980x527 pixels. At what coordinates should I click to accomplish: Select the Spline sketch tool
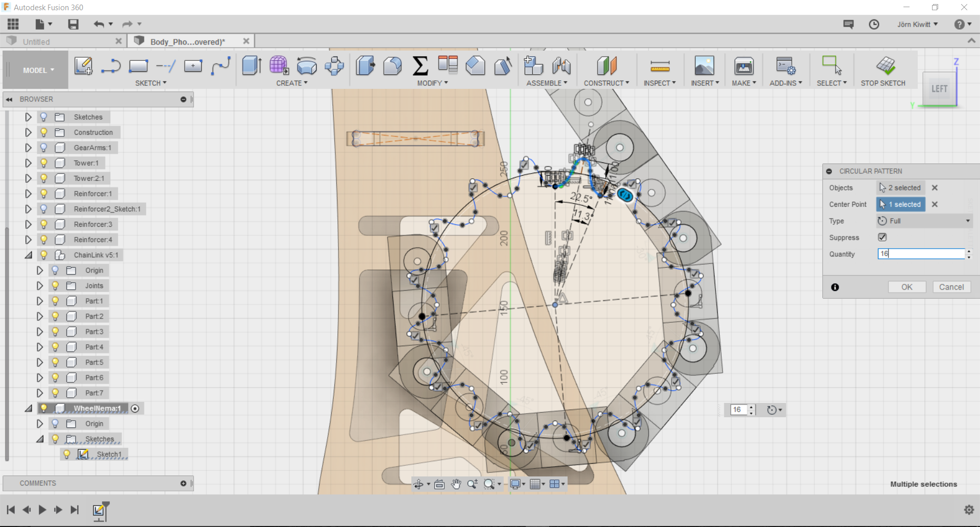coord(221,66)
